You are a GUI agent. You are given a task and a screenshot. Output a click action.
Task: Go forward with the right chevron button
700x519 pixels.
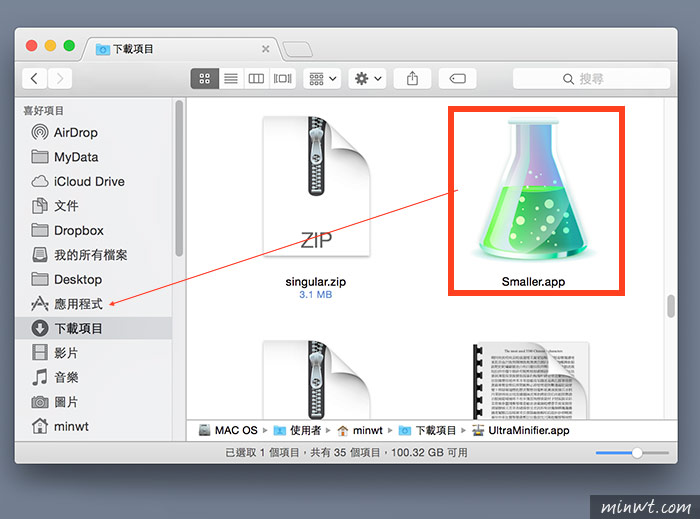(x=60, y=79)
